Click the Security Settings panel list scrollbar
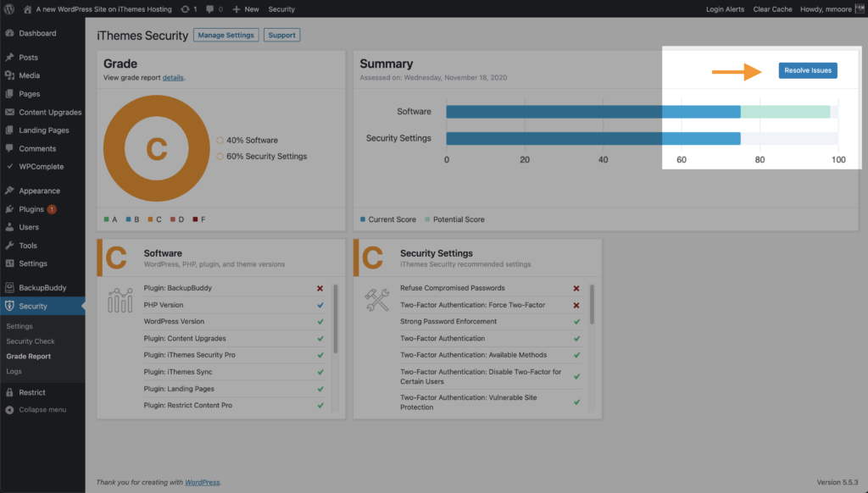This screenshot has width=868, height=493. pyautogui.click(x=592, y=304)
